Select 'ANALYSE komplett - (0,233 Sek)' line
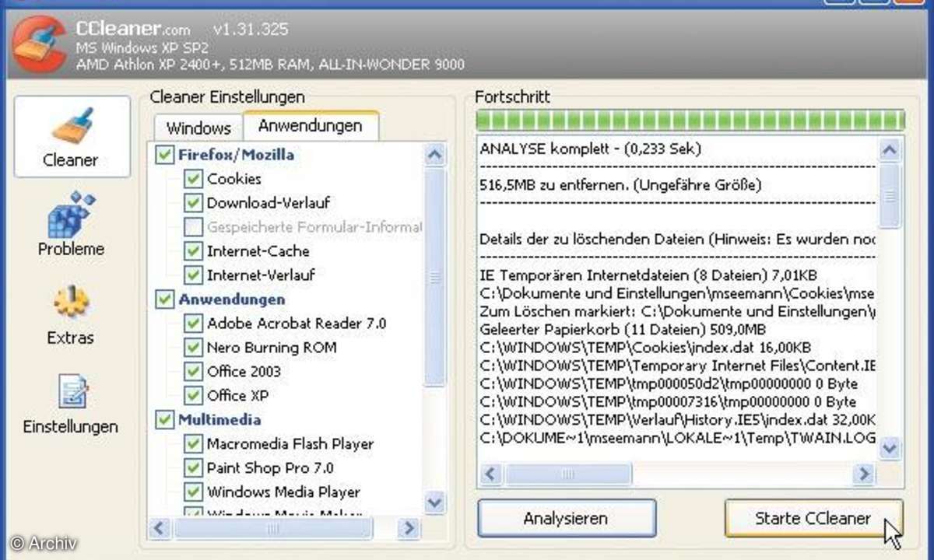934x560 pixels. point(592,148)
